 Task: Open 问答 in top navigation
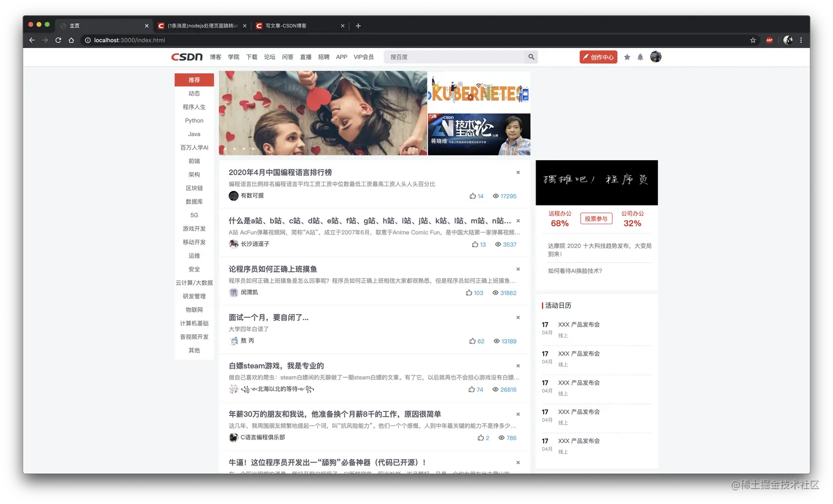288,57
